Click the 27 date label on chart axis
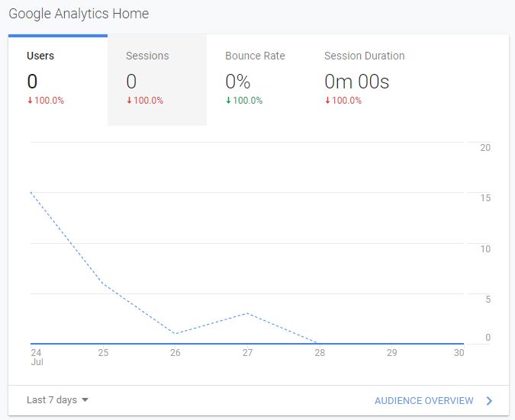Image resolution: width=515 pixels, height=420 pixels. 248,353
